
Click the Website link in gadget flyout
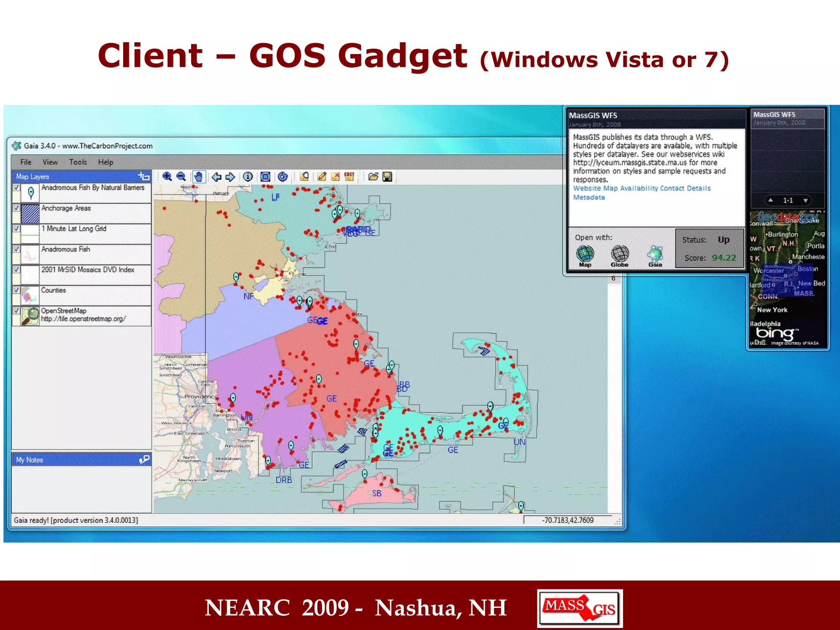[x=587, y=188]
